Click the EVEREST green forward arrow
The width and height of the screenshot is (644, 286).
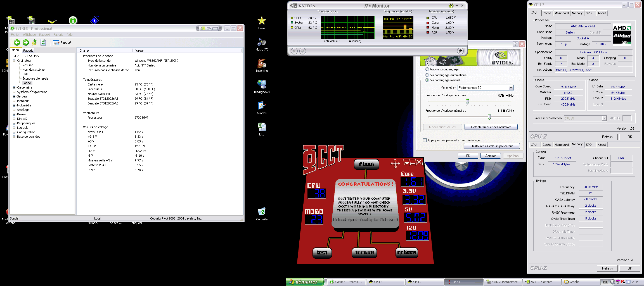click(x=26, y=42)
